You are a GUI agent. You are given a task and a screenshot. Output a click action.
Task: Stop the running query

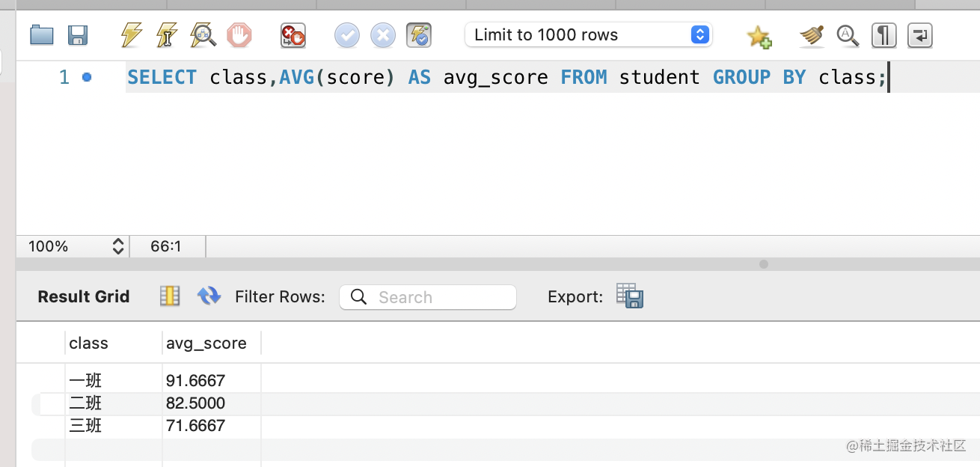click(x=239, y=35)
